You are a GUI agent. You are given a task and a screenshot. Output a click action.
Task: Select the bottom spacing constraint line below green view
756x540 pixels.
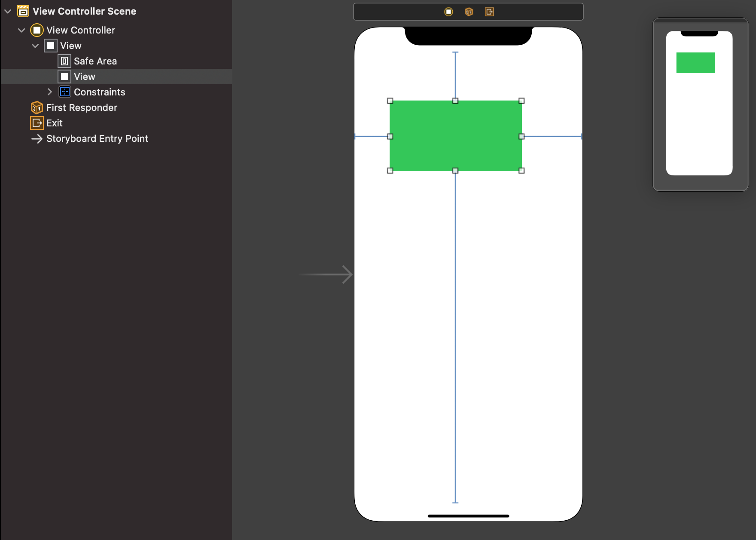pos(455,338)
